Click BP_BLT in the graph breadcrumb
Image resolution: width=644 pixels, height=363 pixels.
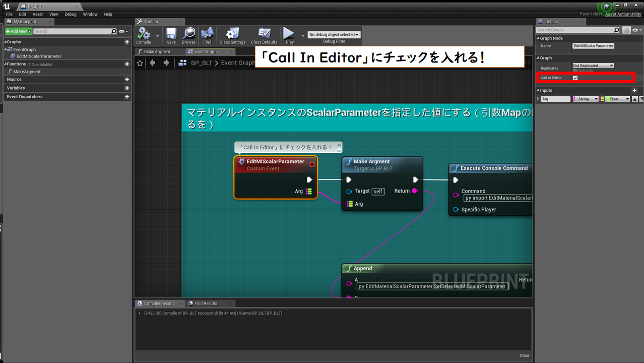(x=202, y=63)
